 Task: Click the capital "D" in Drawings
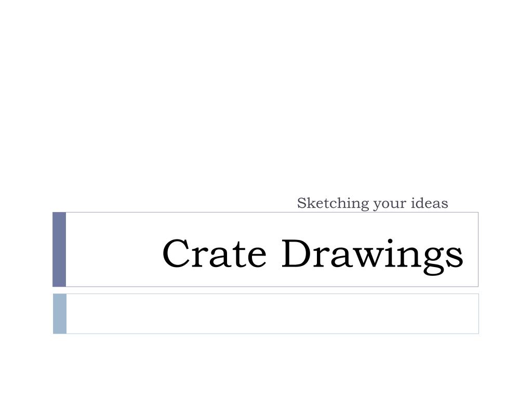tap(296, 253)
